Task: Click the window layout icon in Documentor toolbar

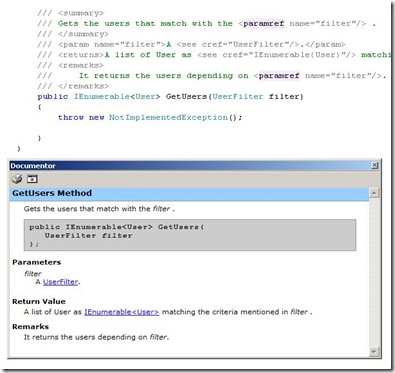Action: tap(32, 179)
